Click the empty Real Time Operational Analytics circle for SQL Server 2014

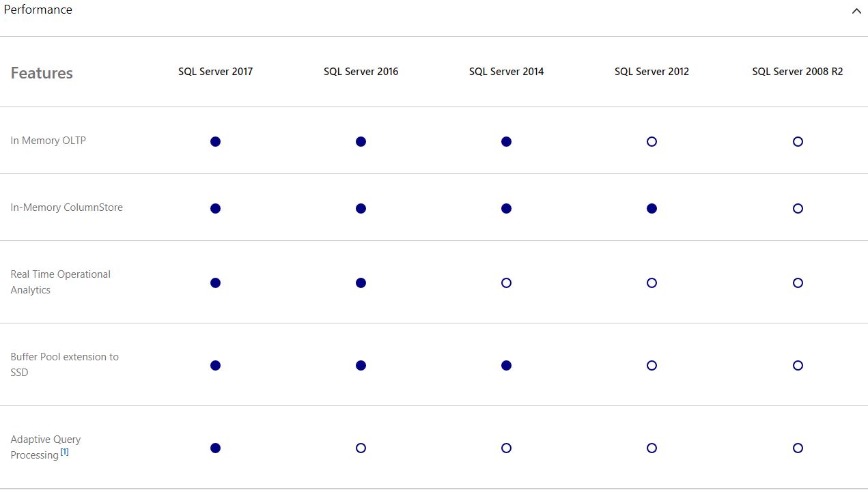coord(506,283)
